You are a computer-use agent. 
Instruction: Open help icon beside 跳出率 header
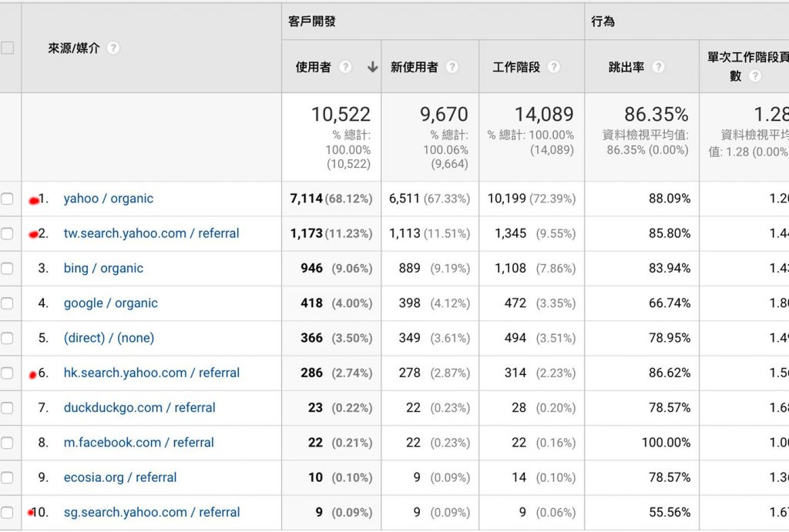pyautogui.click(x=658, y=66)
